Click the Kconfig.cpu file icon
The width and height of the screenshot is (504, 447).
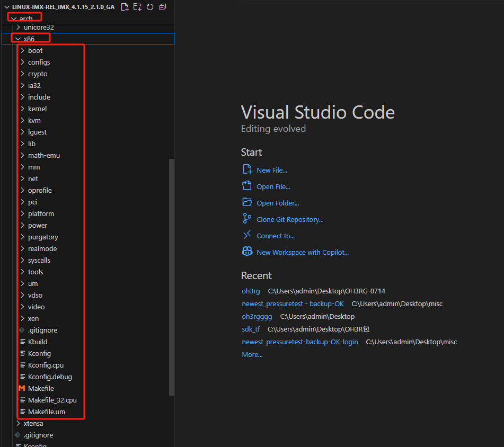tap(22, 365)
